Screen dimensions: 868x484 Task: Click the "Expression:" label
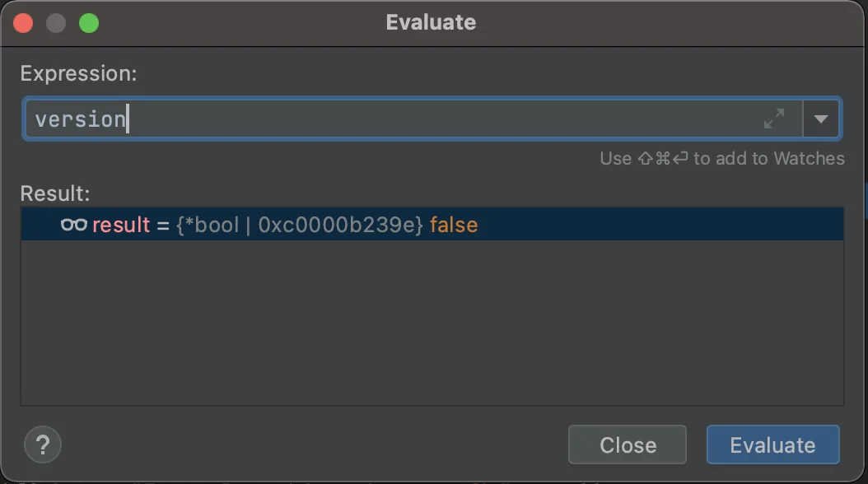point(78,73)
